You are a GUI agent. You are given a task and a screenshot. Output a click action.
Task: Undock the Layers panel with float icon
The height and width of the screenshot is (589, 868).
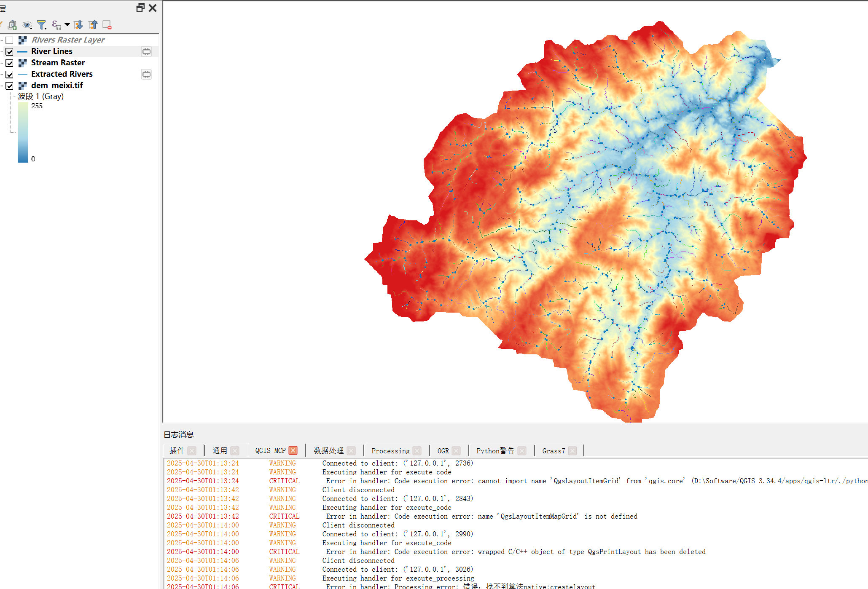coord(140,8)
